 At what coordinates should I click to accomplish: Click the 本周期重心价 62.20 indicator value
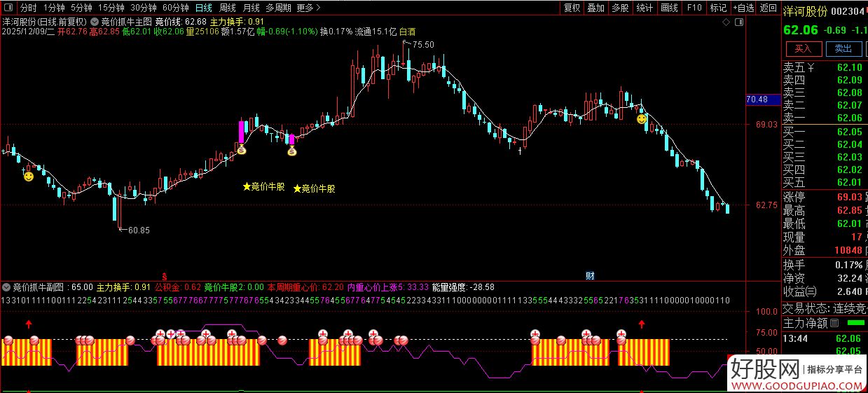pos(305,287)
